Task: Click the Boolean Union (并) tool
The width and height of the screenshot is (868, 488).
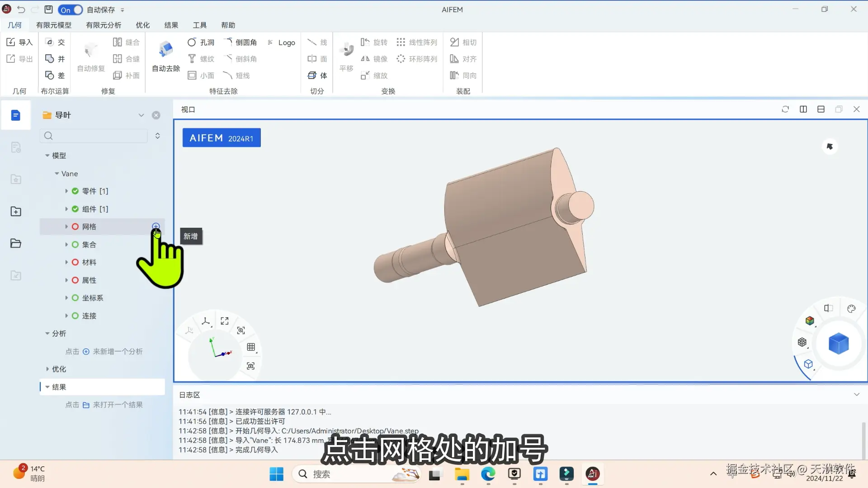Action: tap(55, 59)
